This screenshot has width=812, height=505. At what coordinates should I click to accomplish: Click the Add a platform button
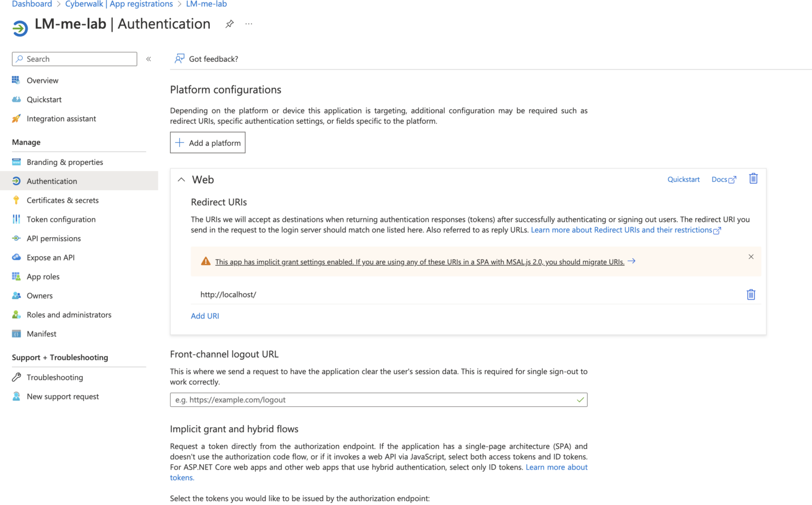click(207, 142)
